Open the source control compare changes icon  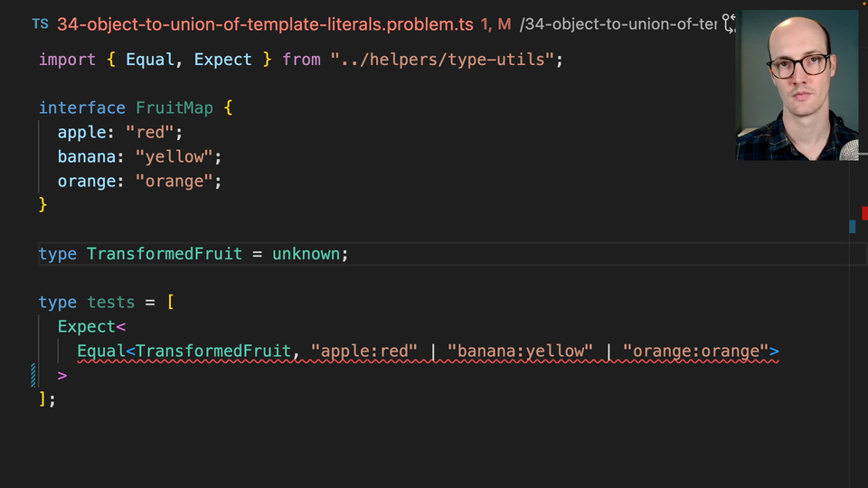pos(729,24)
